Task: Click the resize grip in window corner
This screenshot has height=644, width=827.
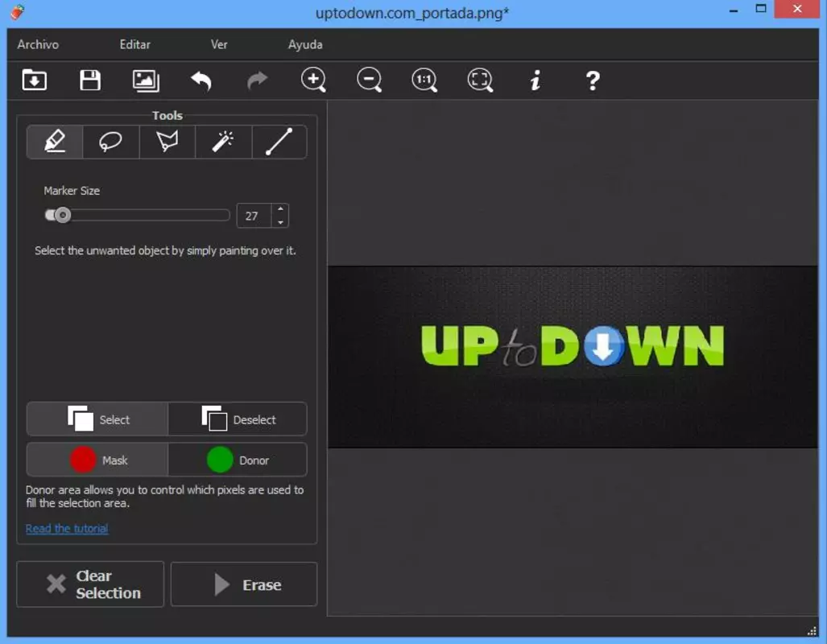Action: [x=813, y=631]
